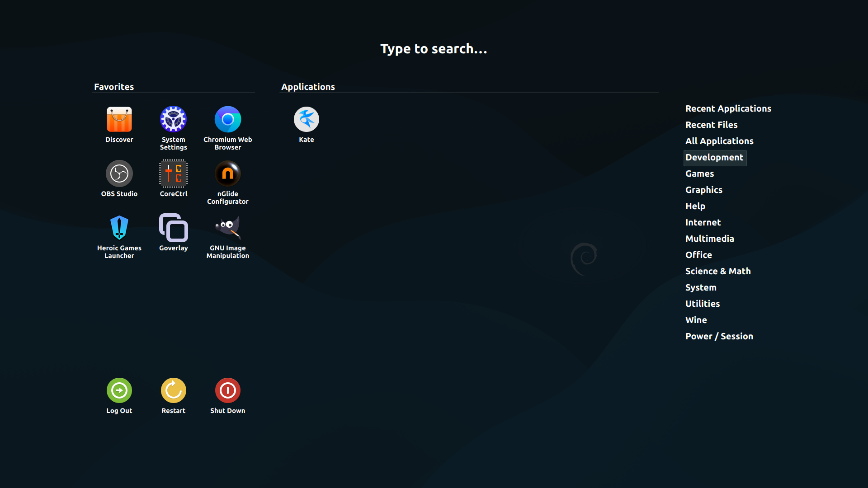Click the Type to search field
The height and width of the screenshot is (488, 868).
coord(434,49)
